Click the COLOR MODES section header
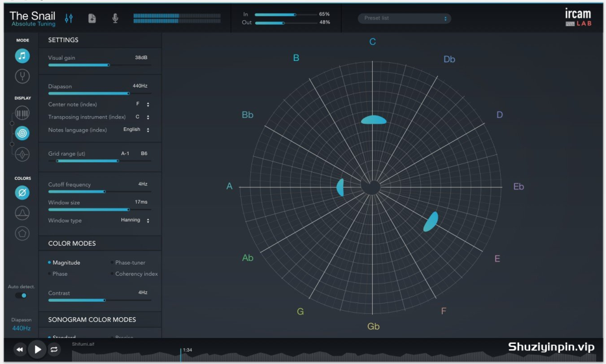The width and height of the screenshot is (606, 364). click(72, 243)
